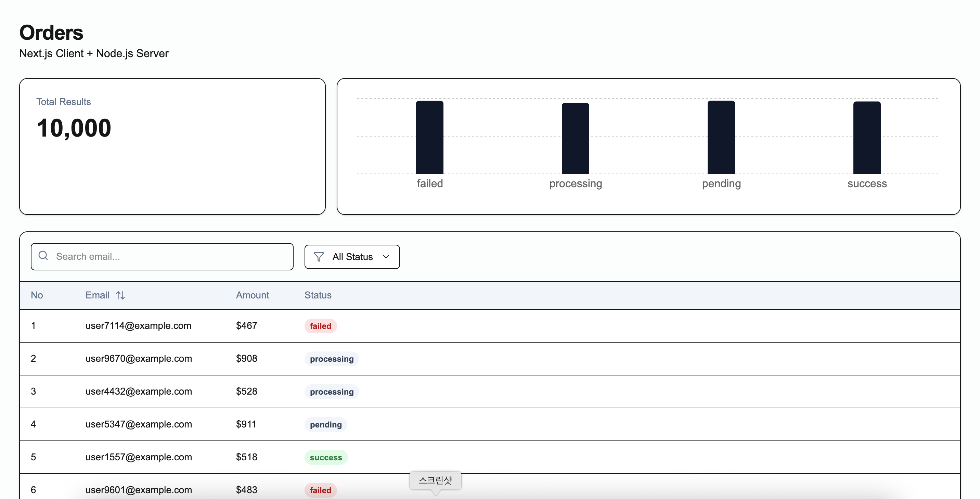Click the search magnifier icon
980x499 pixels.
point(43,255)
